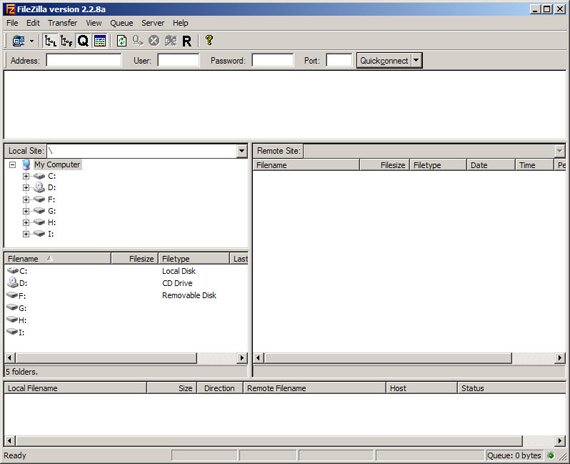Expand the H: drive tree node
Screen dimensions: 570x464
click(x=26, y=222)
